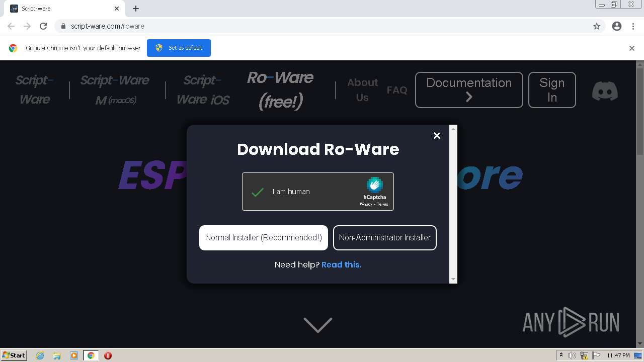Viewport: 644px width, 362px height.
Task: Select the Script-Ware browser tab
Action: point(64,9)
